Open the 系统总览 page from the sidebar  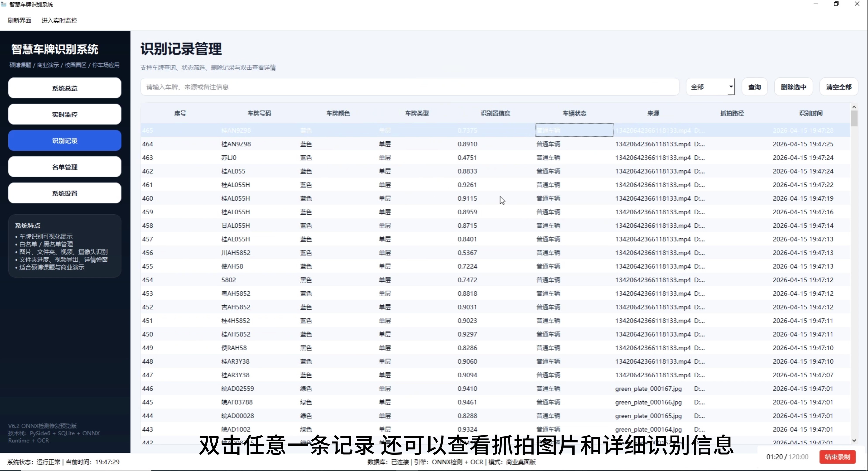click(65, 88)
